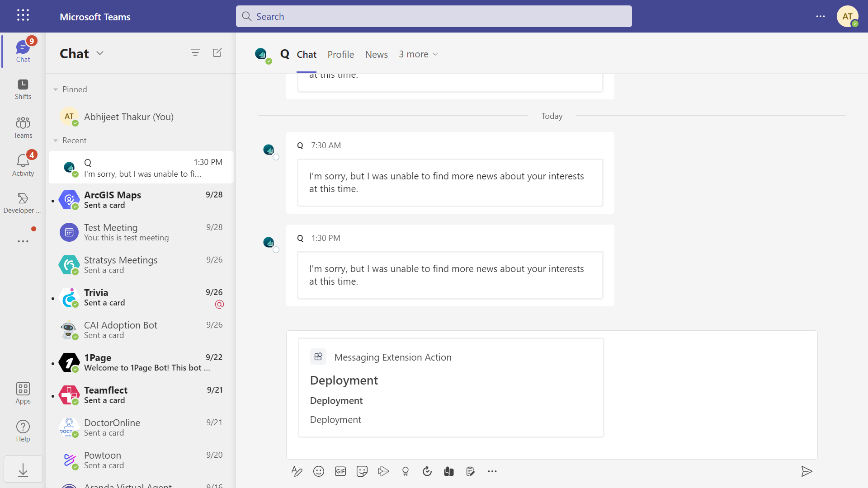Open the Format text options
Screen dimensions: 868x488
pos(297,471)
